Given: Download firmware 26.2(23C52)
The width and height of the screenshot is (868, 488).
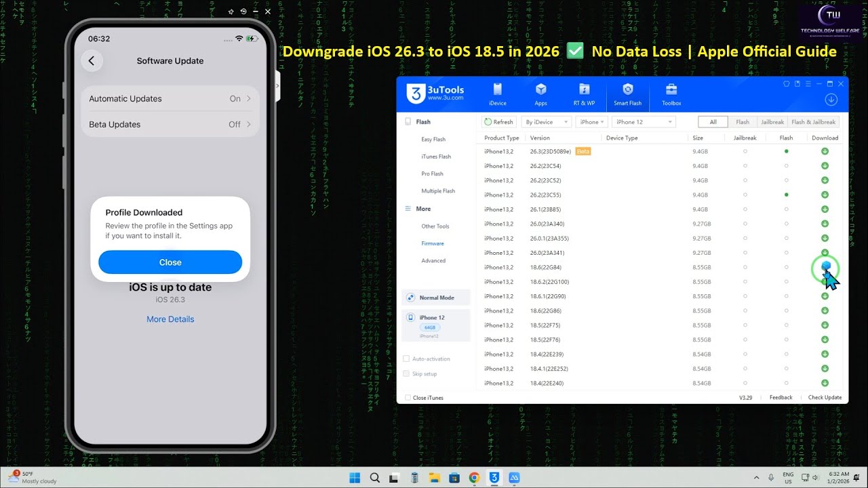Looking at the screenshot, I should tap(825, 180).
